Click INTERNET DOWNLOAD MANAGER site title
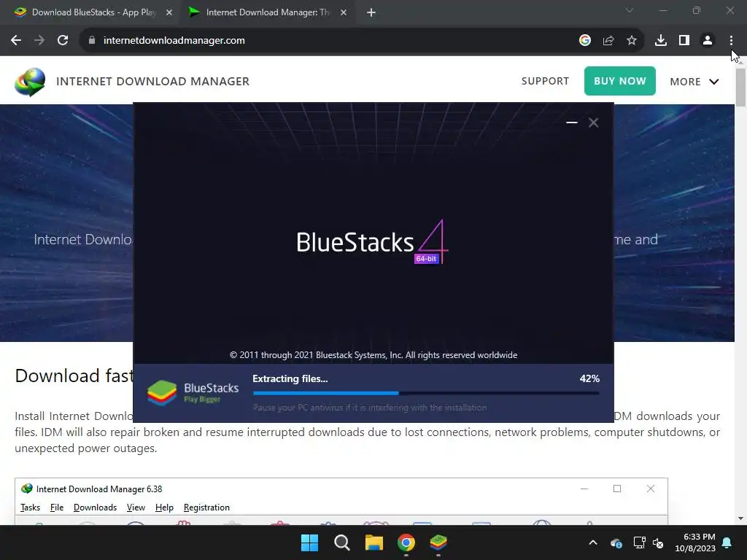Viewport: 747px width, 560px height. point(153,82)
